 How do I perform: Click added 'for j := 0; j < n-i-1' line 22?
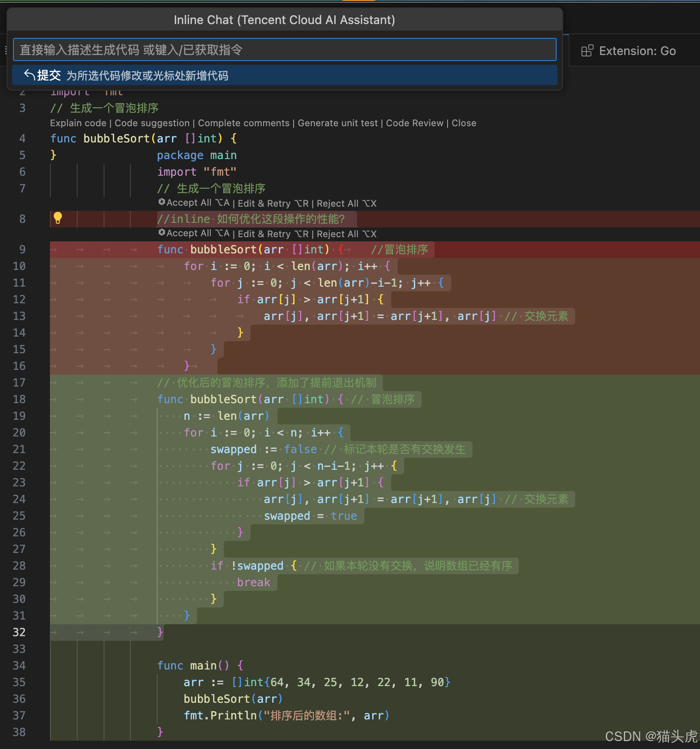coord(304,466)
